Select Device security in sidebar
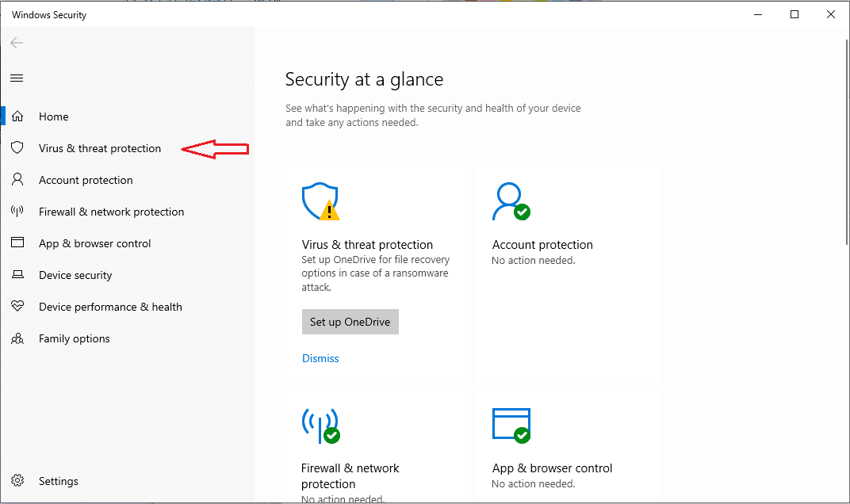This screenshot has width=850, height=504. pyautogui.click(x=75, y=275)
